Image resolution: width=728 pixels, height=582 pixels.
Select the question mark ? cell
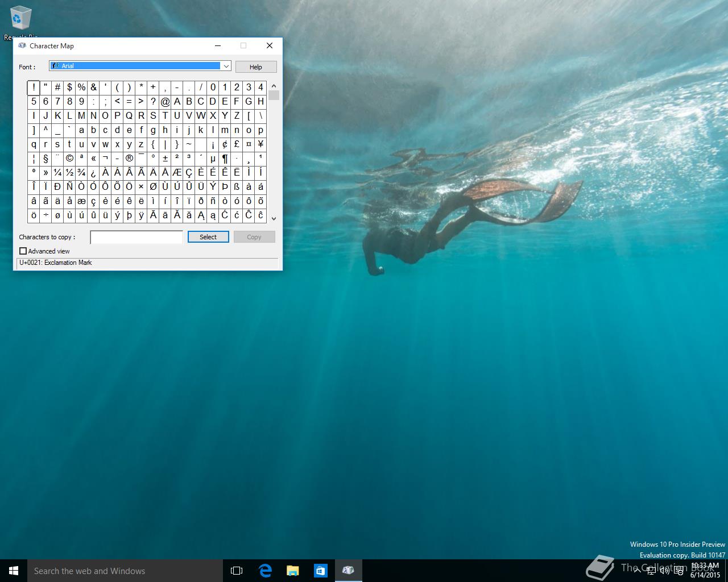[x=153, y=101]
